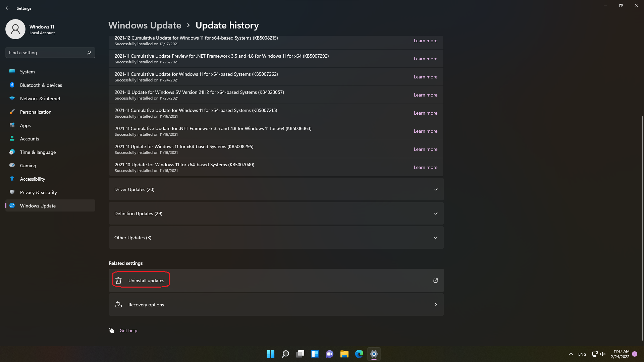Go to Network & internet
644x362 pixels.
tap(50, 99)
